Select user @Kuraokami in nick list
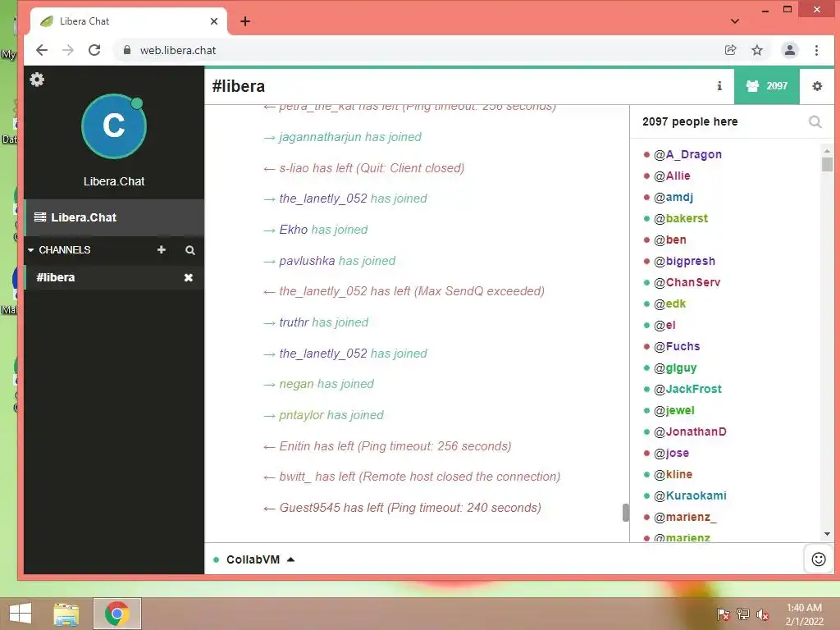The image size is (840, 630). tap(690, 495)
